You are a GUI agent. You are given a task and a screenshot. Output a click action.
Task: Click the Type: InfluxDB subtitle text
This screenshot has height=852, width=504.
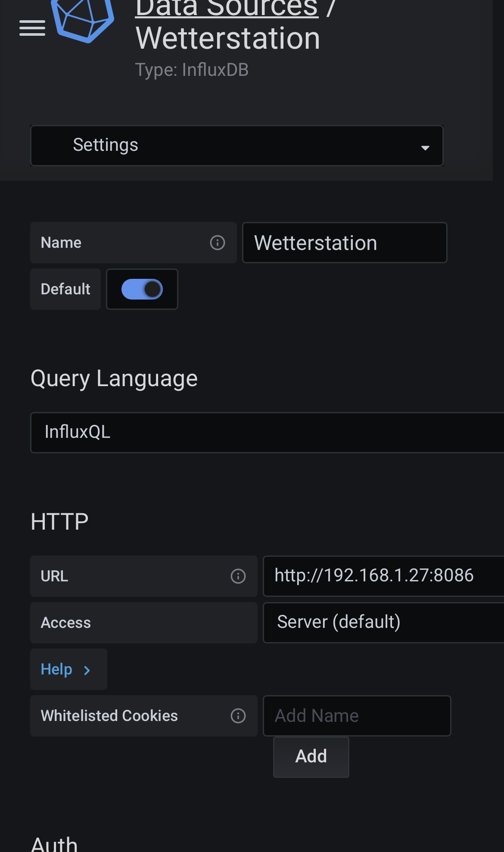(192, 70)
